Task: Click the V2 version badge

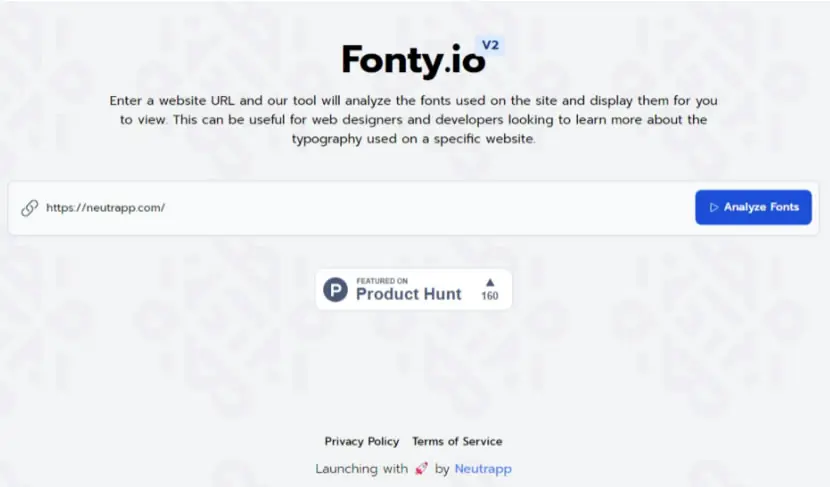Action: [x=490, y=46]
